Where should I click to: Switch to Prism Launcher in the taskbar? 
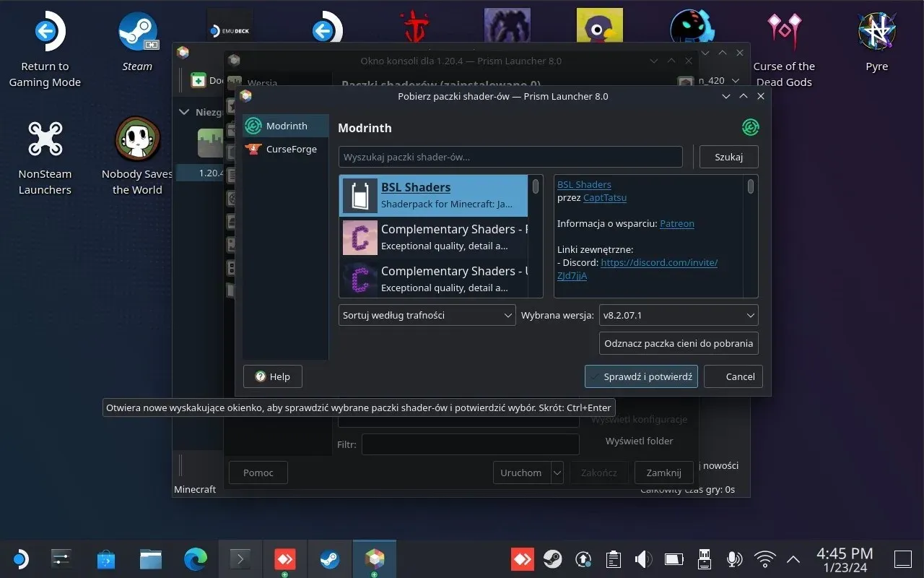coord(374,558)
